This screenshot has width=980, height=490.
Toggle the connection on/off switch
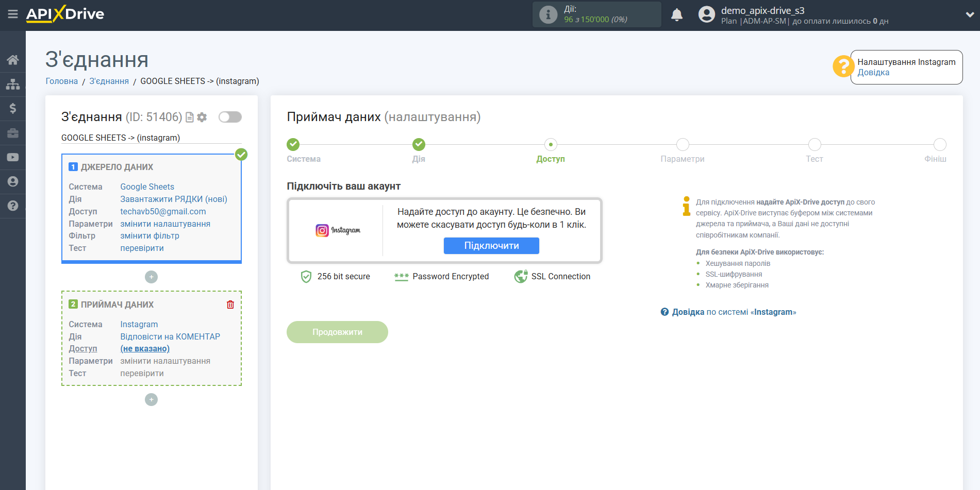[230, 117]
